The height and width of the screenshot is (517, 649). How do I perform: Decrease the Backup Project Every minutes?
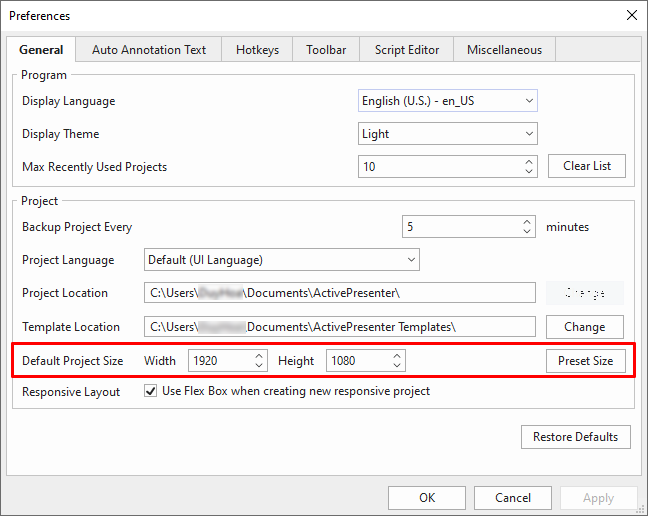point(528,232)
